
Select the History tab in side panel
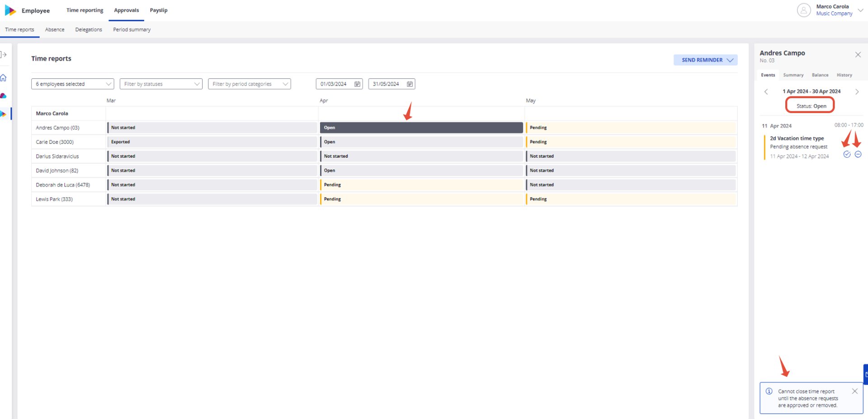click(844, 75)
